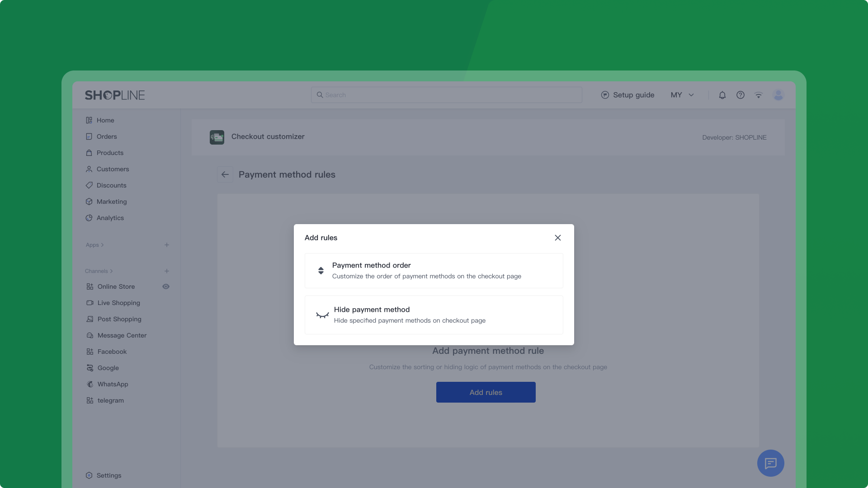
Task: Open the help question mark icon
Action: point(740,95)
